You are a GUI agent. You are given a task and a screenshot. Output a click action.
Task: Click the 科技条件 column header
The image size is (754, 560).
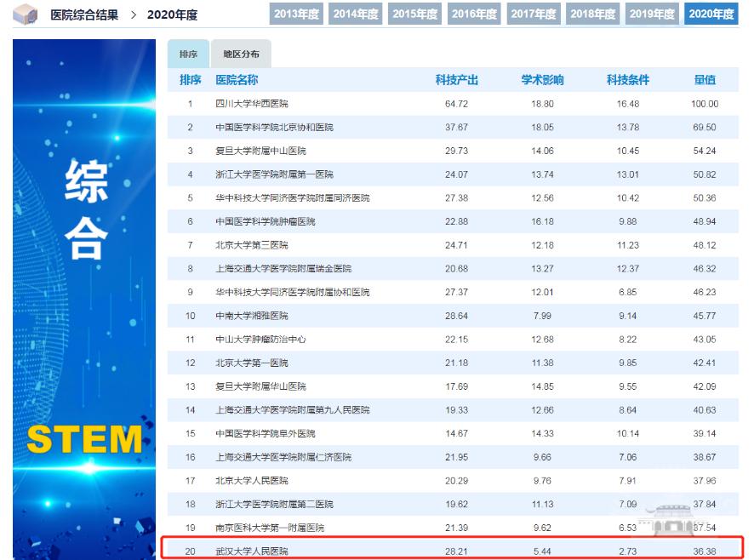click(x=627, y=80)
